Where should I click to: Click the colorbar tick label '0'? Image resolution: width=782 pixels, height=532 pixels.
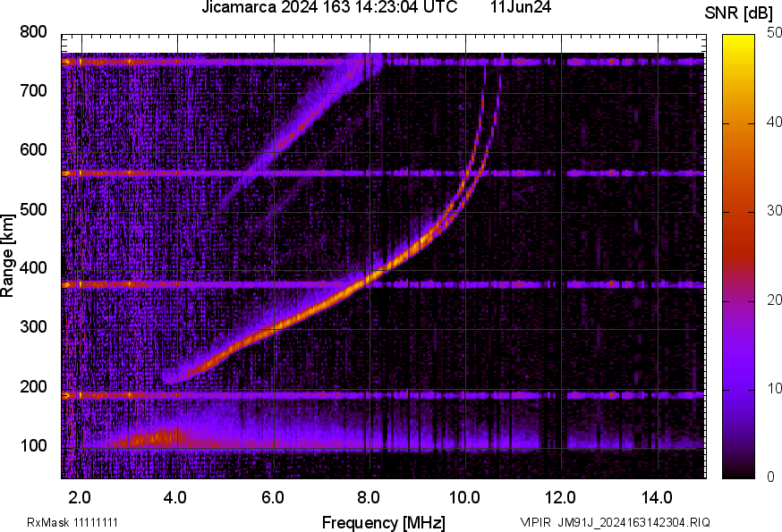[x=771, y=477]
